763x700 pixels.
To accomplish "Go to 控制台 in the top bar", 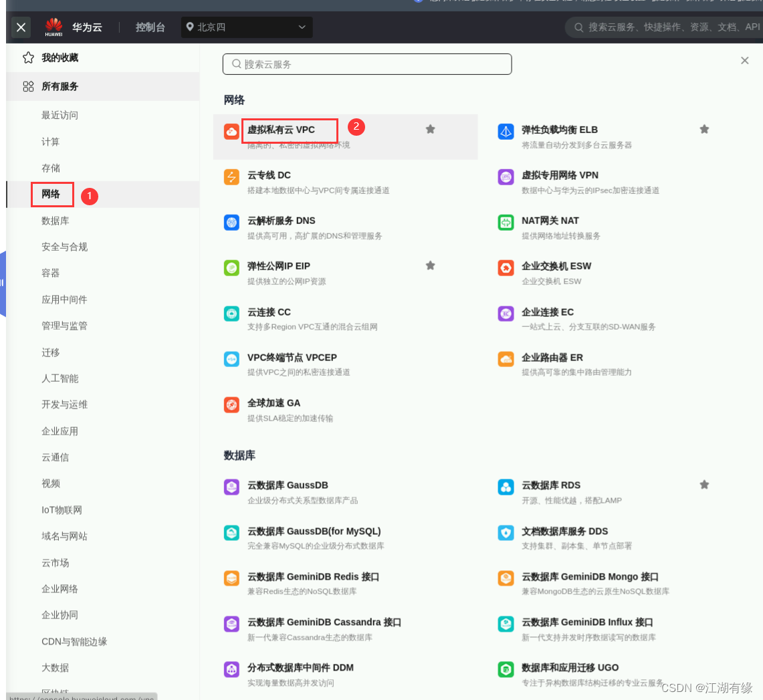I will pos(150,27).
